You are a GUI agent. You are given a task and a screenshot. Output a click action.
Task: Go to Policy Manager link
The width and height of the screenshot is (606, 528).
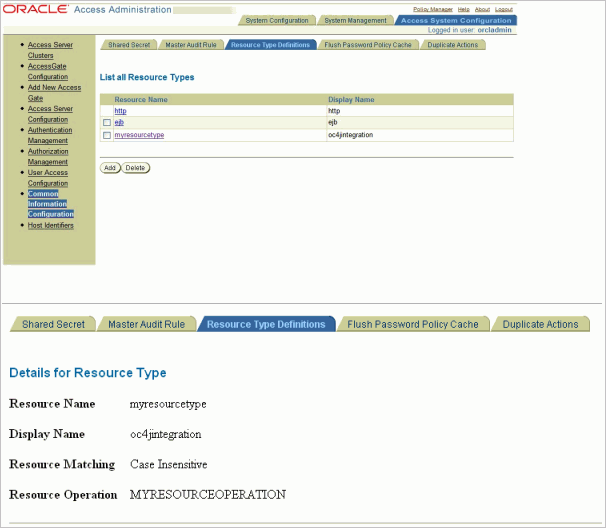click(433, 9)
